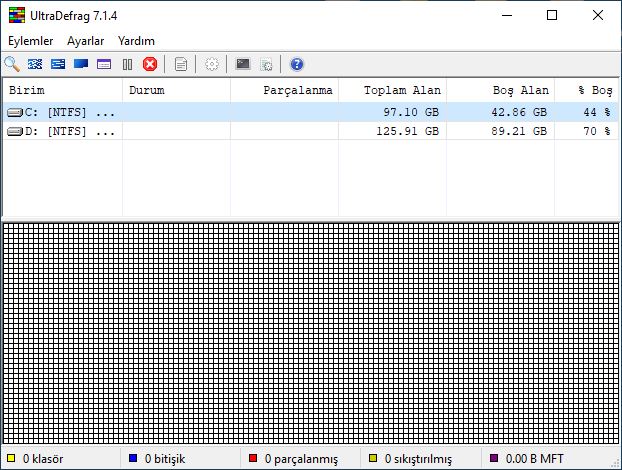Open boot-time scan console icon
The height and width of the screenshot is (470, 622).
coord(243,64)
